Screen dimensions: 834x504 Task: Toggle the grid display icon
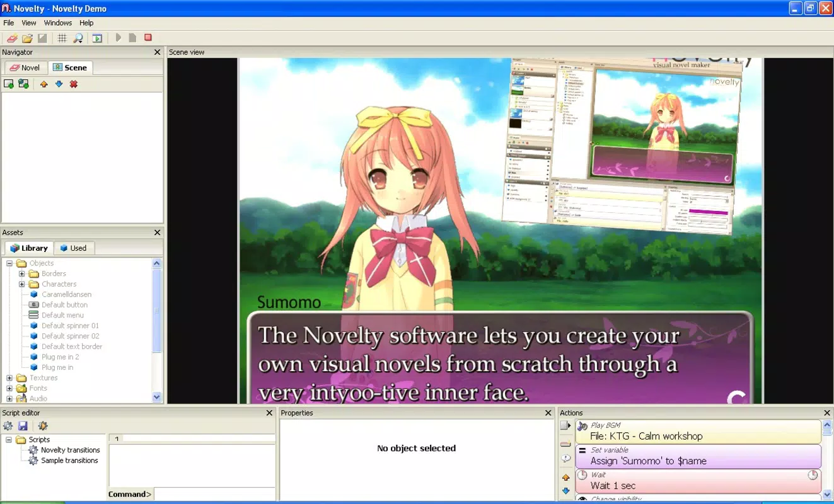[x=62, y=38]
